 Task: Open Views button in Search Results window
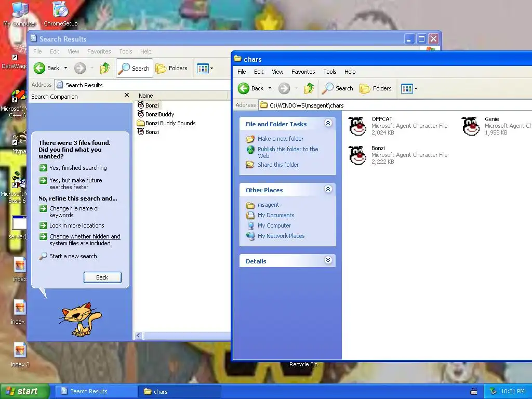tap(203, 68)
